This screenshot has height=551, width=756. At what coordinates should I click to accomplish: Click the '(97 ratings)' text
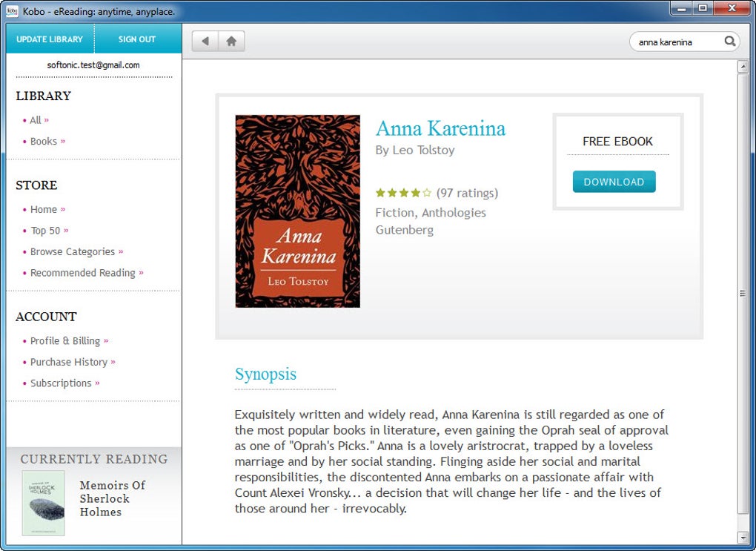pos(467,193)
